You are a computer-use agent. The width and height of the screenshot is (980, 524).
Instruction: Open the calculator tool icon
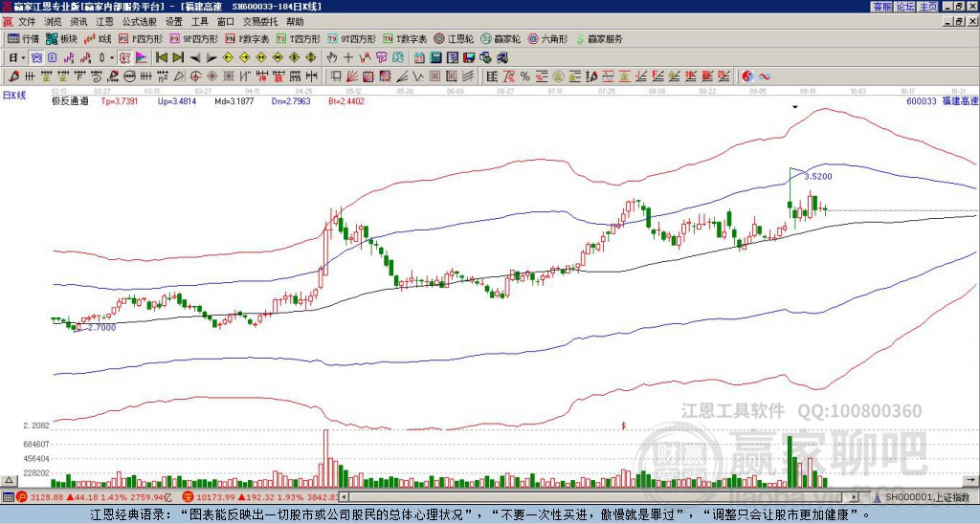(x=435, y=58)
